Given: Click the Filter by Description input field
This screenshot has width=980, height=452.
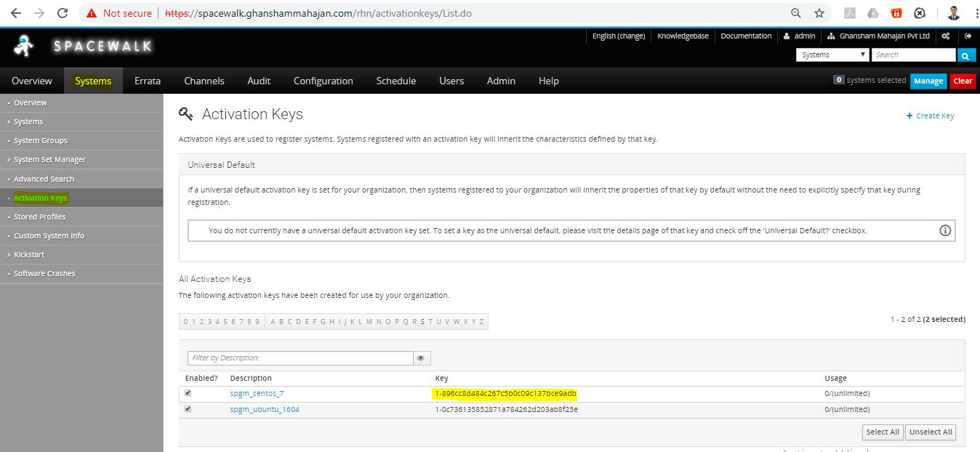Looking at the screenshot, I should [x=300, y=358].
